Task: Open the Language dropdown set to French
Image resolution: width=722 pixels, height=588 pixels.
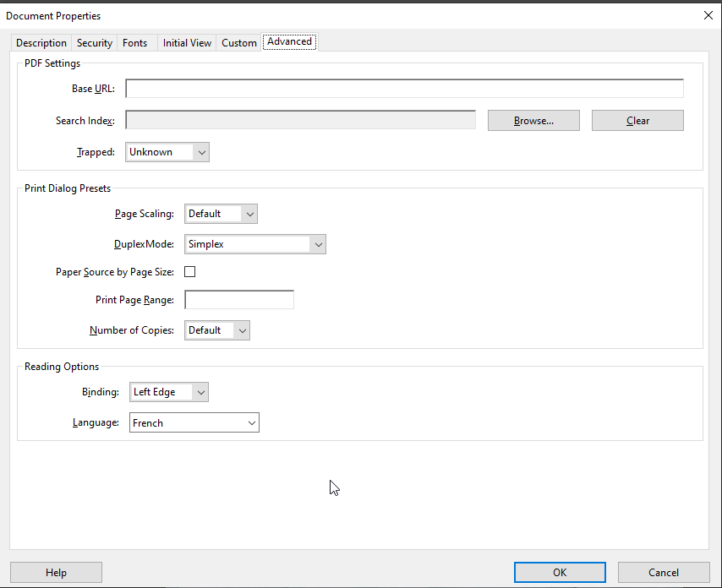Action: tap(194, 422)
